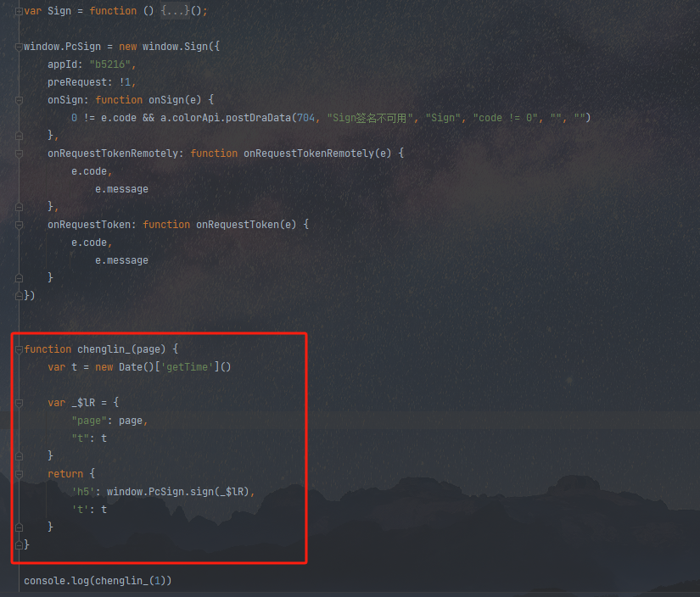700x597 pixels.
Task: Click console.log at the bottom line
Action: coord(56,581)
